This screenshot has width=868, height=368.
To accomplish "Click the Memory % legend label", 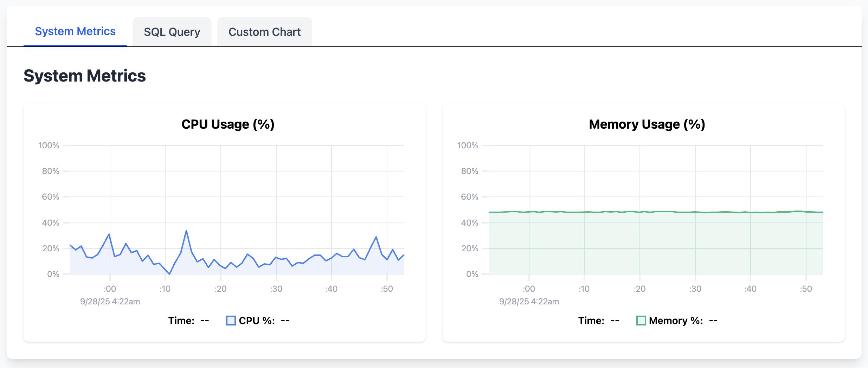I will tap(676, 321).
